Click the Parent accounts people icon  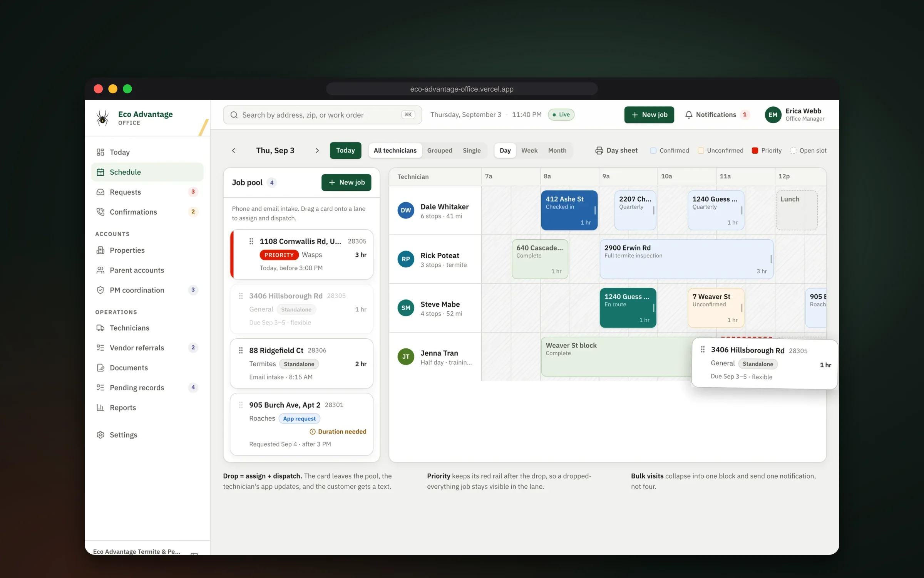click(100, 270)
